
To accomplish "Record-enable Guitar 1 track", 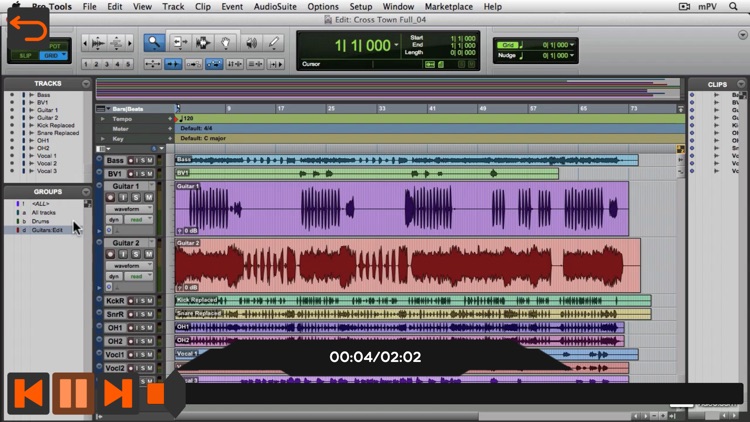I will click(x=110, y=197).
